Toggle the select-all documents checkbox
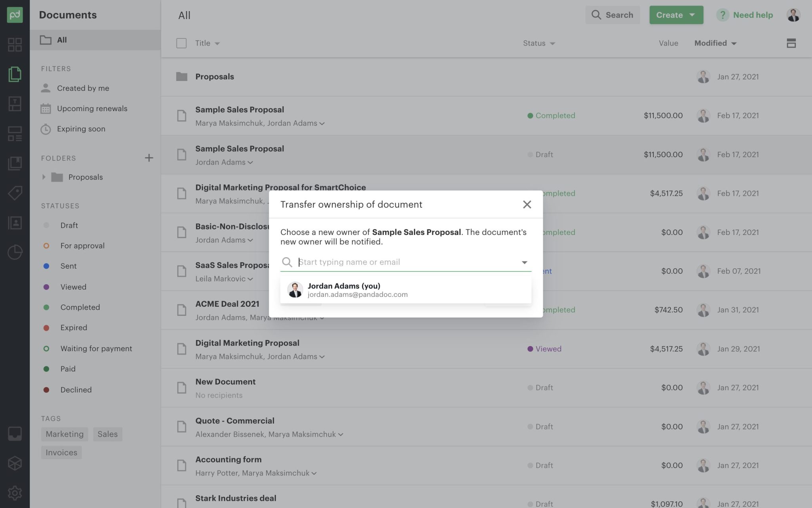Screen dimensions: 812x508 pyautogui.click(x=181, y=43)
